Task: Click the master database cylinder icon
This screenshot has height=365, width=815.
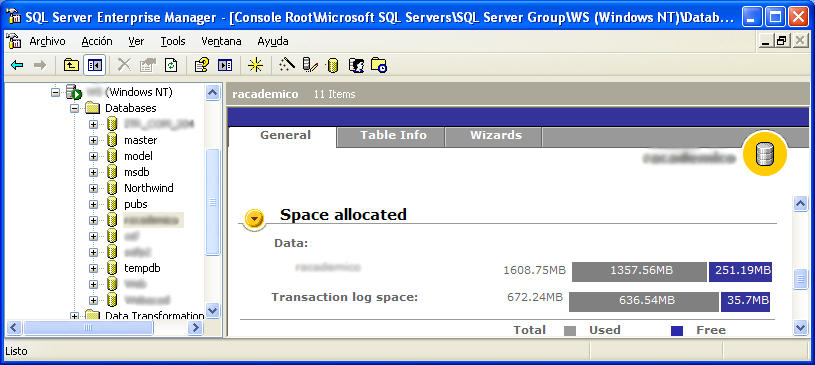Action: coord(111,140)
